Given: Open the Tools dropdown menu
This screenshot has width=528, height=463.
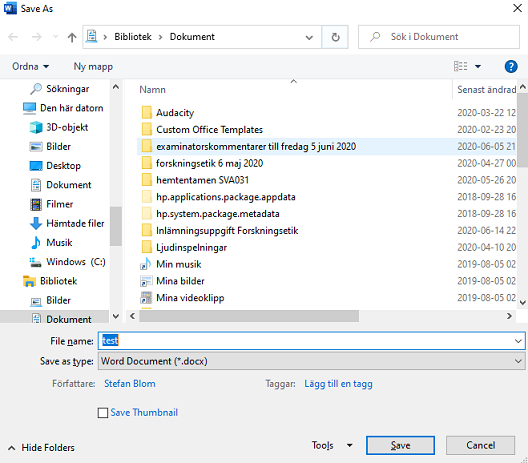Looking at the screenshot, I should pyautogui.click(x=332, y=445).
